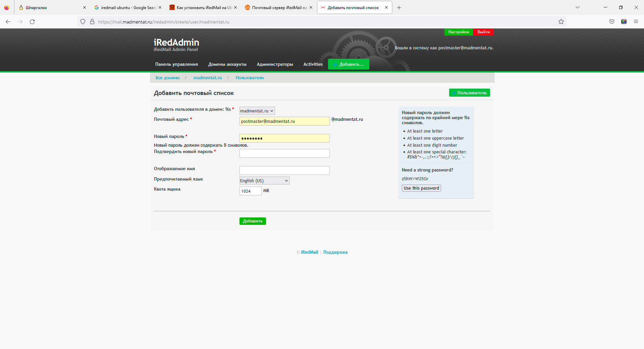This screenshot has width=644, height=349.
Task: Open Панель управления menu
Action: pos(176,64)
